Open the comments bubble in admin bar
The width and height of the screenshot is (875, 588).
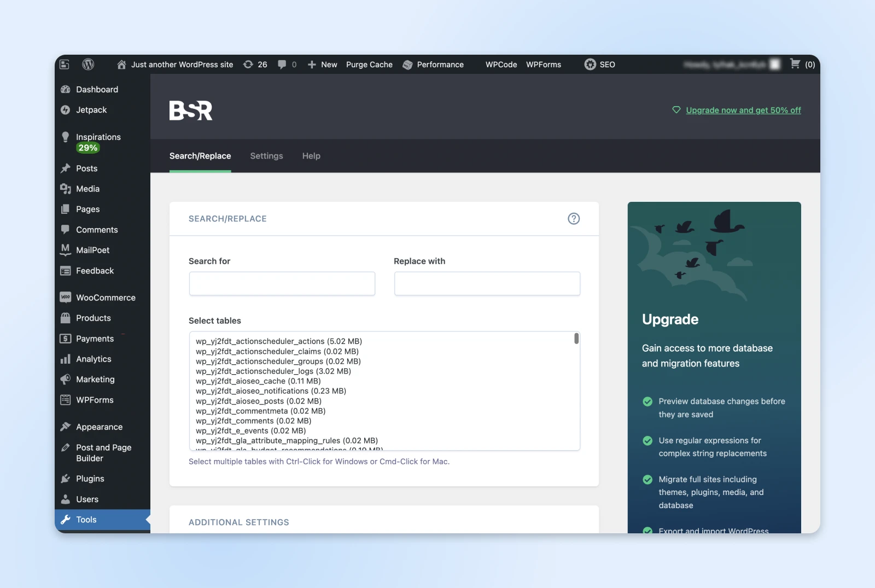[x=282, y=65]
